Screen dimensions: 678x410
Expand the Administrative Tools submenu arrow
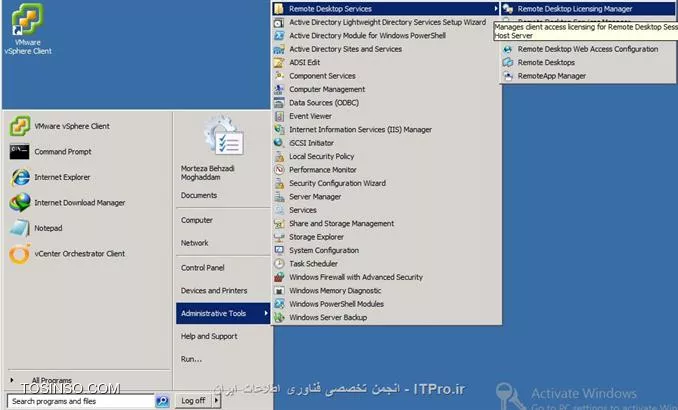tap(265, 313)
